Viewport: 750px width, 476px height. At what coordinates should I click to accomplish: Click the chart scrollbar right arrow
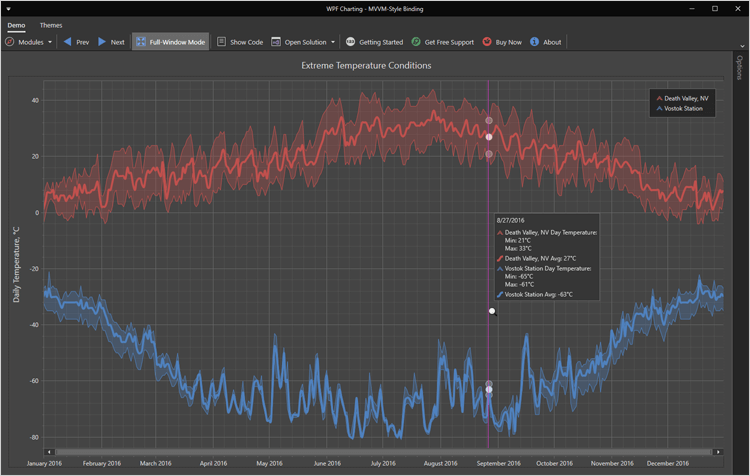click(718, 452)
